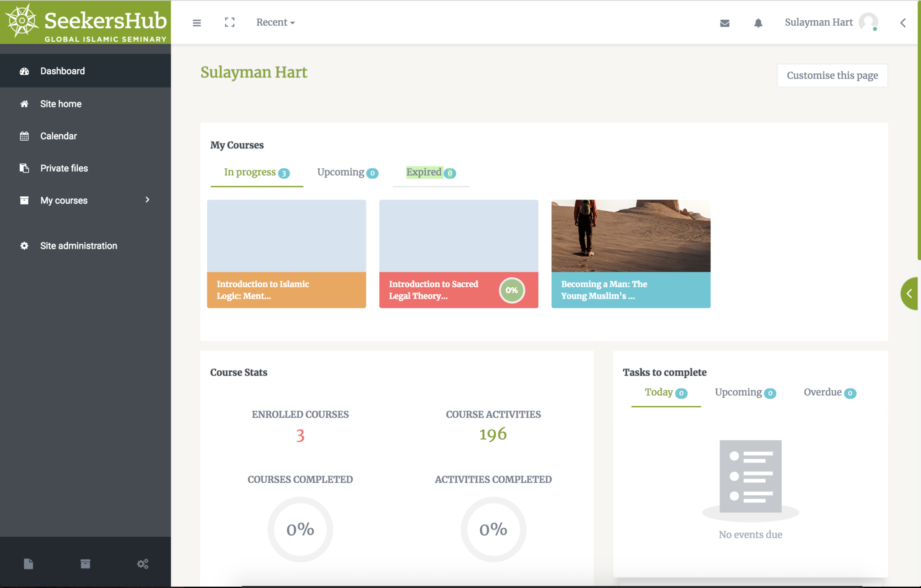Click the 0% progress circle on Sacred Legal Theory
The image size is (921, 588).
[x=512, y=290]
